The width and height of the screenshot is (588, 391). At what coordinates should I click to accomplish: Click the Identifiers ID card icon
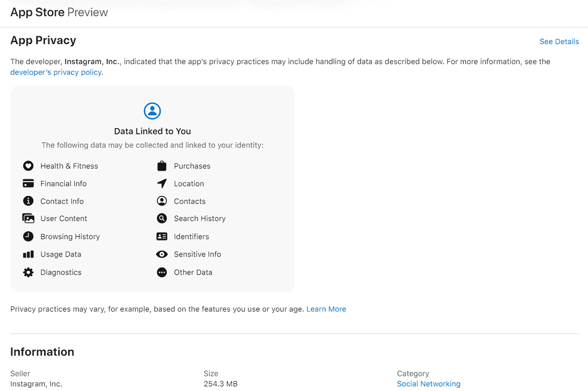[161, 236]
